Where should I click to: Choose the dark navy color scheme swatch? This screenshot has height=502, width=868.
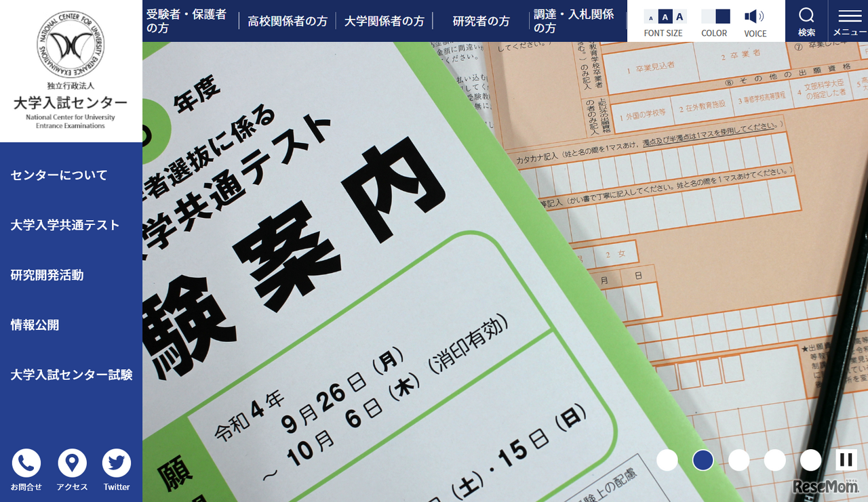point(723,16)
